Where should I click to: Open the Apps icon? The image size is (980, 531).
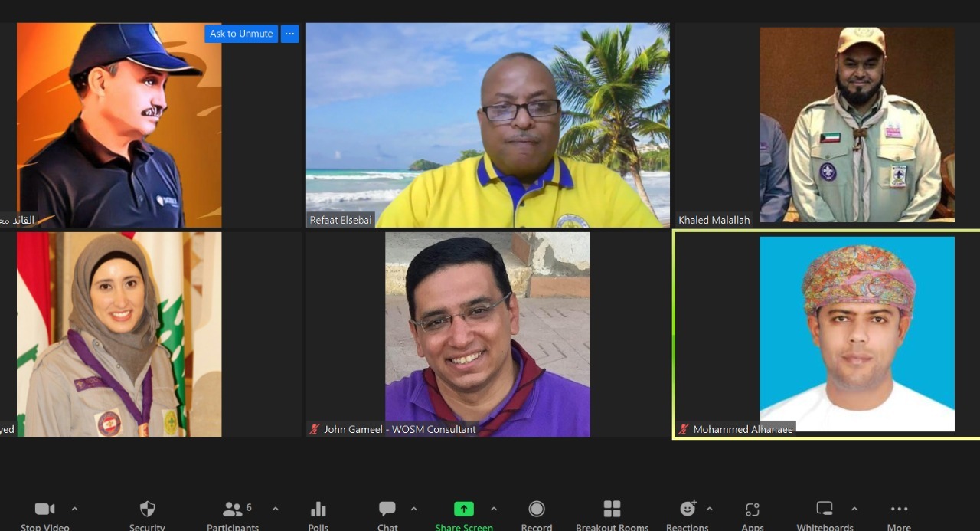[753, 510]
